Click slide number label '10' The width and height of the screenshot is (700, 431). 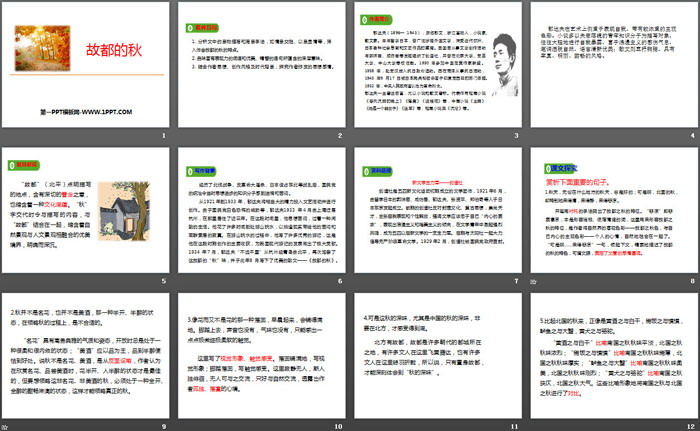click(338, 427)
